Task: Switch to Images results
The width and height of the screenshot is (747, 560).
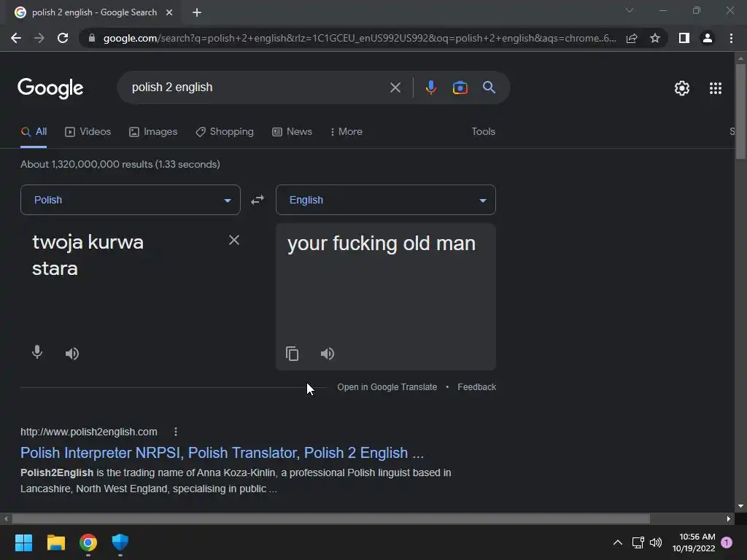Action: 153,132
